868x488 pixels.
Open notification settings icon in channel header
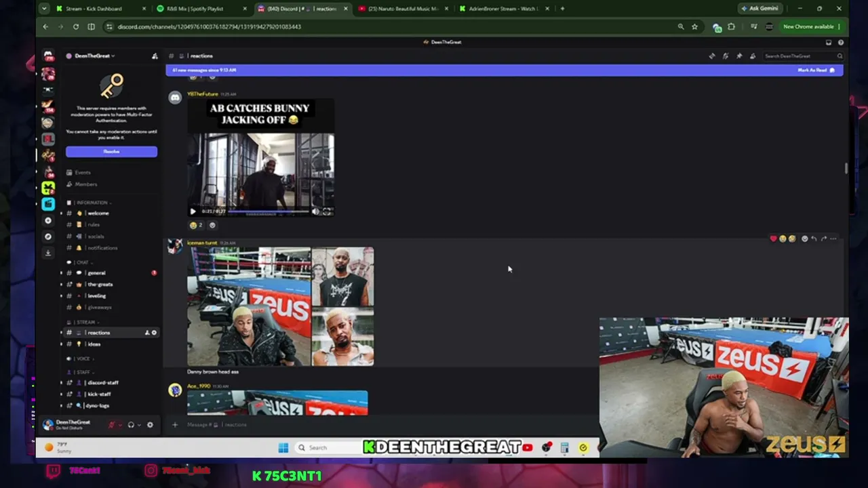(726, 56)
